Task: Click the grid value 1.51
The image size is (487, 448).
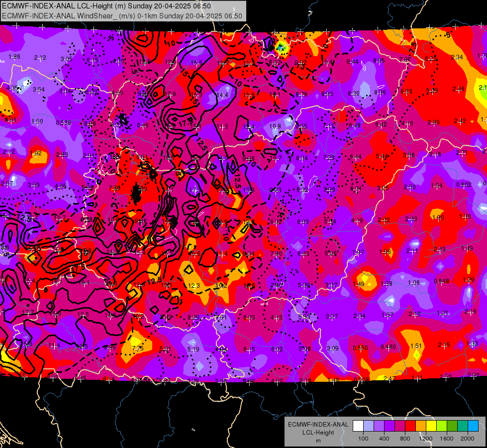Action: (x=416, y=346)
